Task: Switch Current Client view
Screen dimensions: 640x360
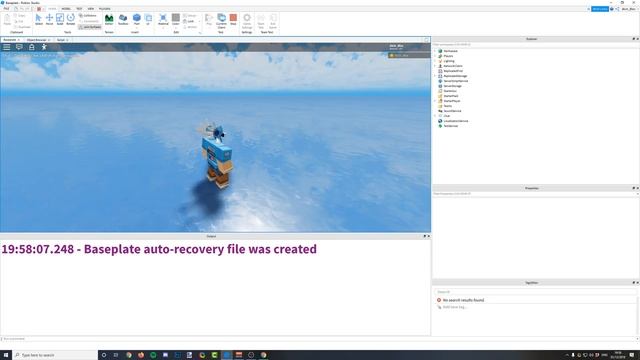Action: (221, 20)
